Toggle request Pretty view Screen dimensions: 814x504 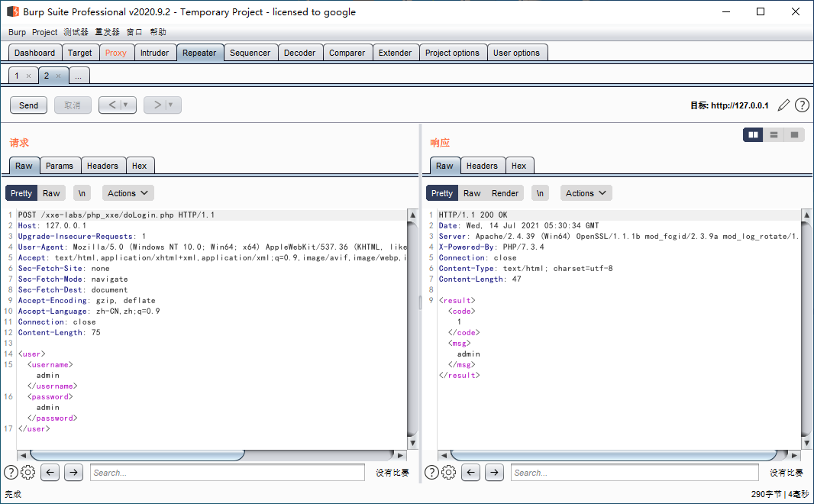pos(21,193)
